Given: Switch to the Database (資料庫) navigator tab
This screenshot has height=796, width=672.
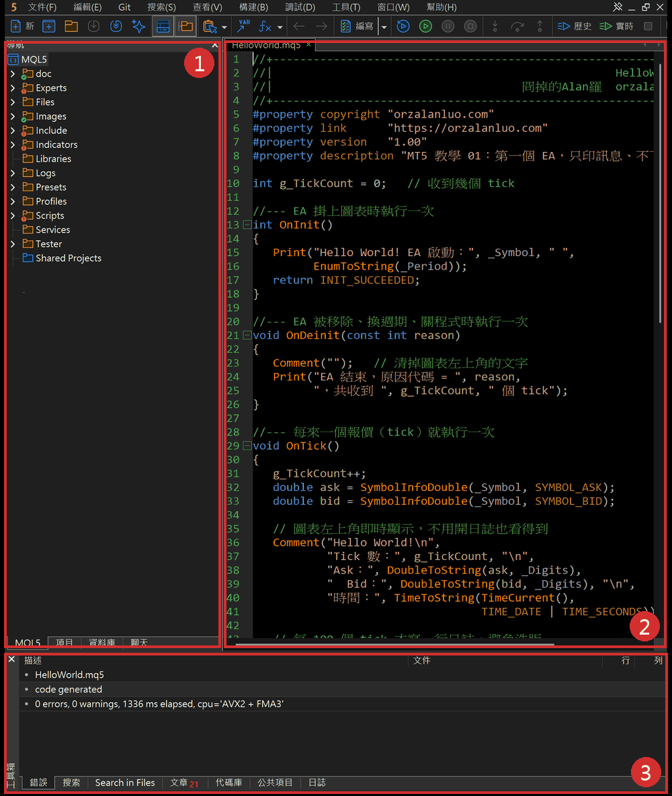Looking at the screenshot, I should point(102,642).
